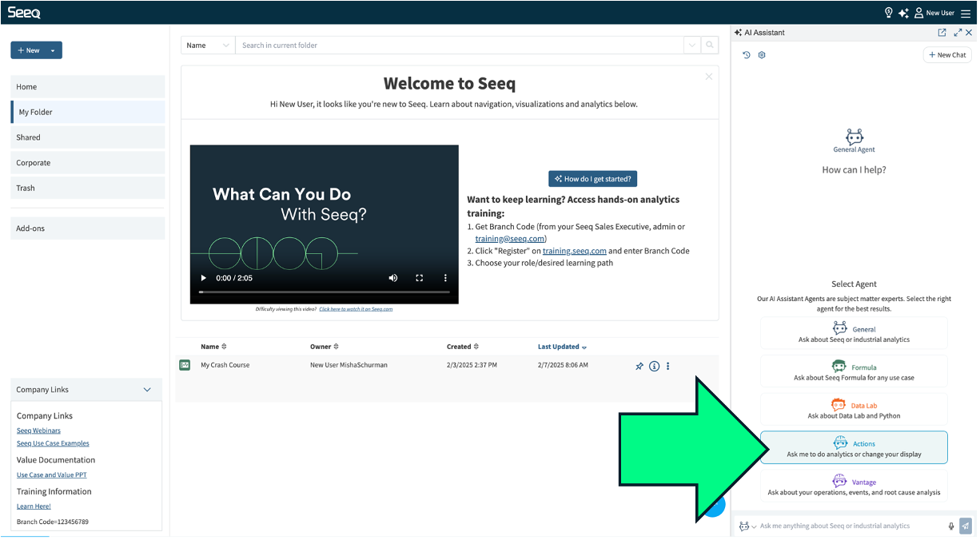Viewport: 980px width, 540px height.
Task: Toggle fullscreen on the welcome video
Action: pyautogui.click(x=419, y=278)
